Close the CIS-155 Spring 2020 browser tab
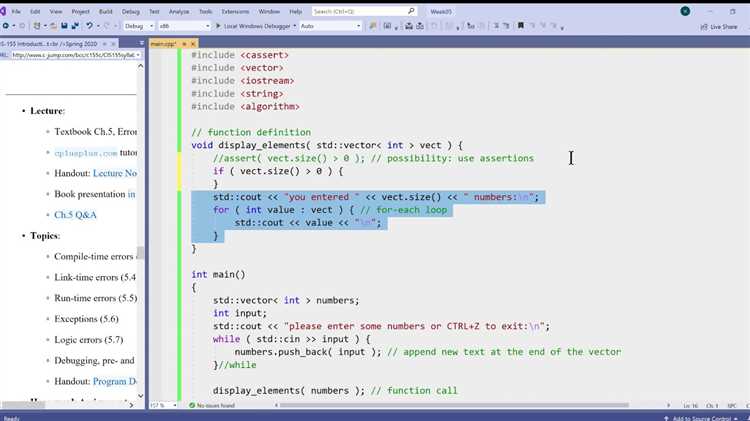Image resolution: width=750 pixels, height=421 pixels. pyautogui.click(x=113, y=44)
